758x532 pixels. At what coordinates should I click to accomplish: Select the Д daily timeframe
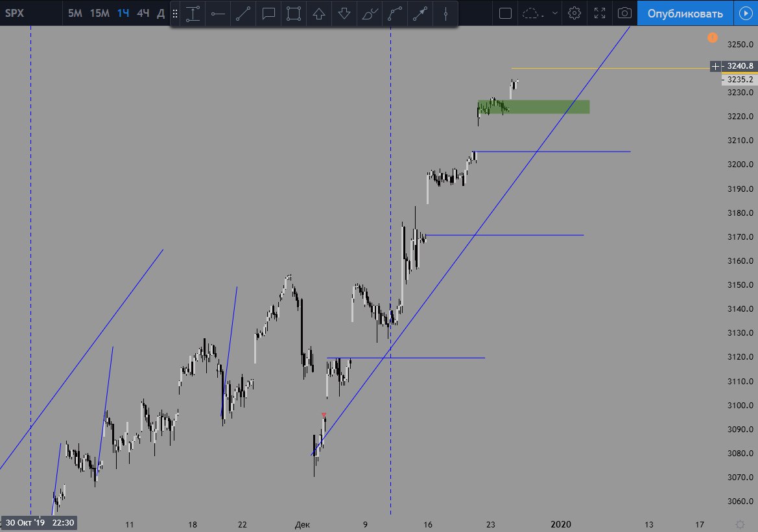161,13
